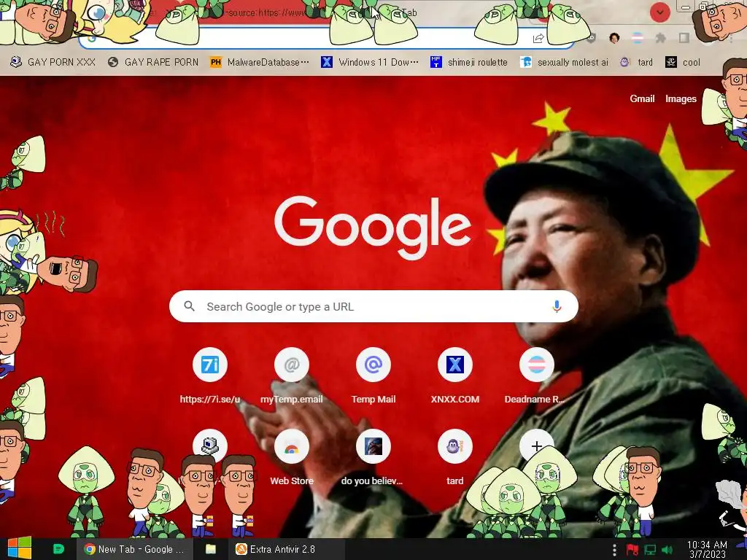The width and height of the screenshot is (747, 560).
Task: Open the Windows 11 Dow… bookmark
Action: [x=370, y=62]
